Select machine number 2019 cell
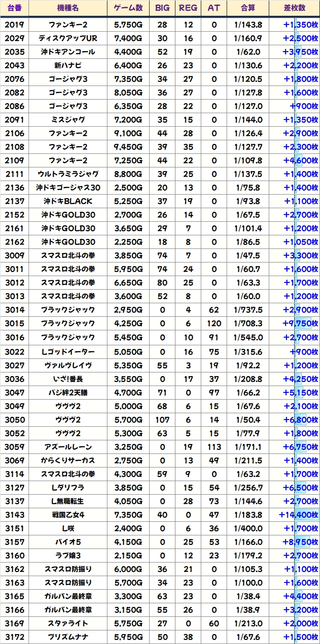This screenshot has height=644, width=320. (15, 24)
